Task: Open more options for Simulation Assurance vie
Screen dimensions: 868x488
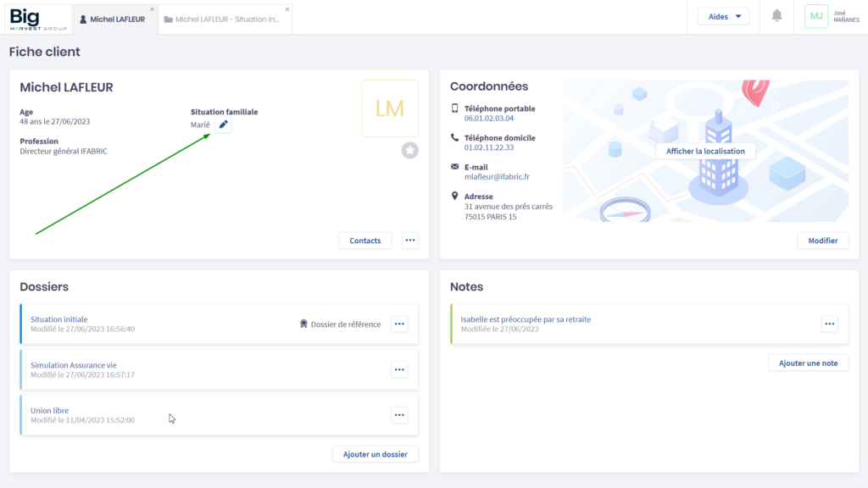Action: (399, 369)
